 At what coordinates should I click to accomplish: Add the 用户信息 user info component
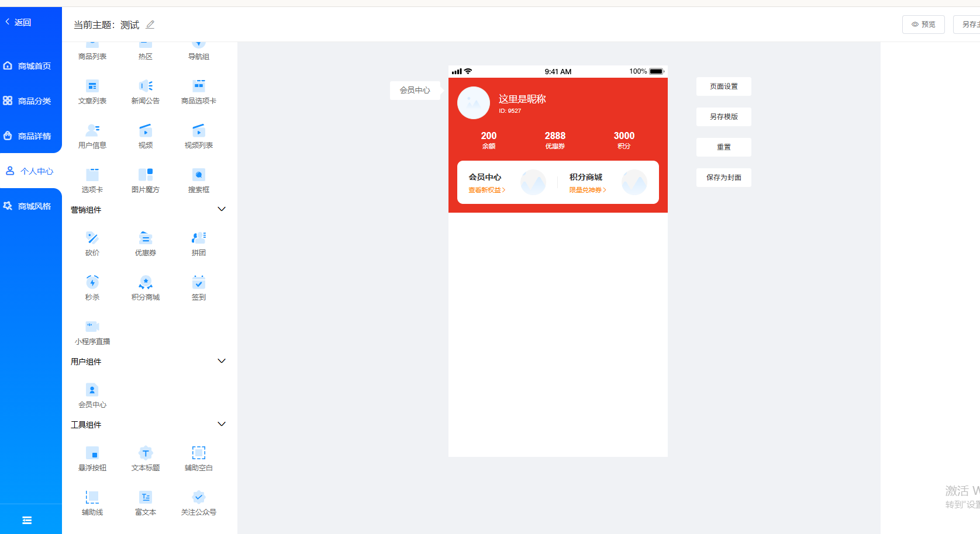(x=92, y=137)
